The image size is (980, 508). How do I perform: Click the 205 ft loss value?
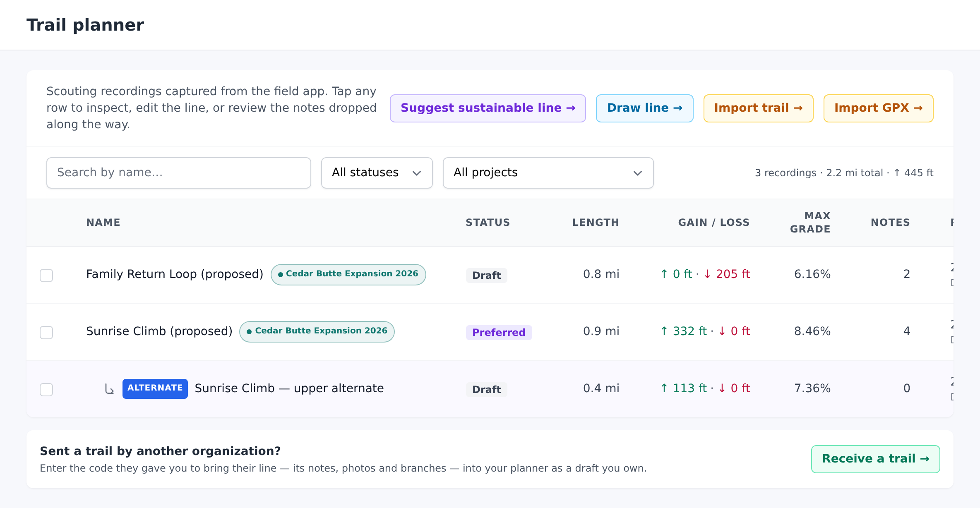click(727, 274)
